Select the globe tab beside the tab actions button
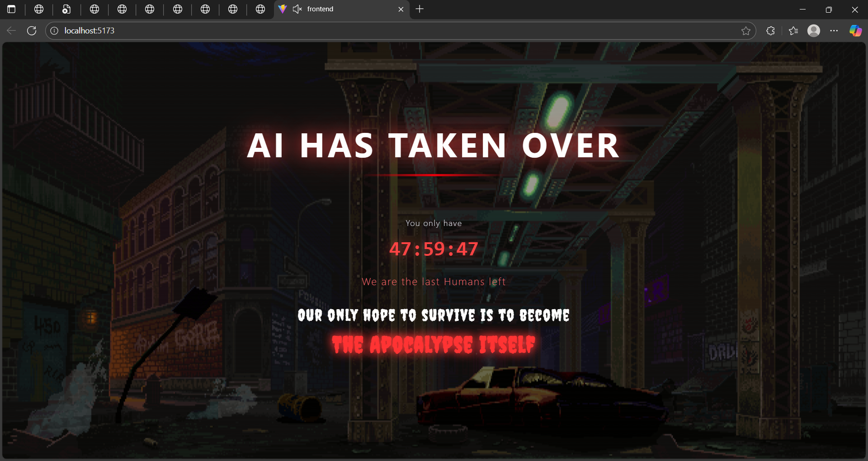This screenshot has width=868, height=461. pyautogui.click(x=39, y=9)
